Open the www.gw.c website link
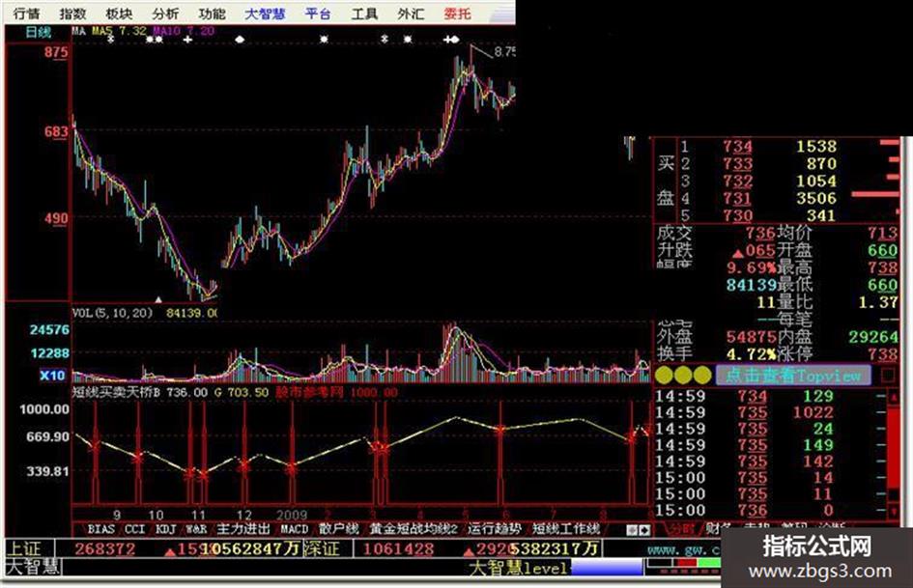 683,549
